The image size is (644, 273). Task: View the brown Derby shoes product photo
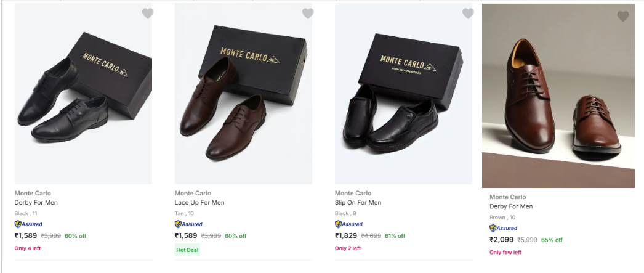558,96
